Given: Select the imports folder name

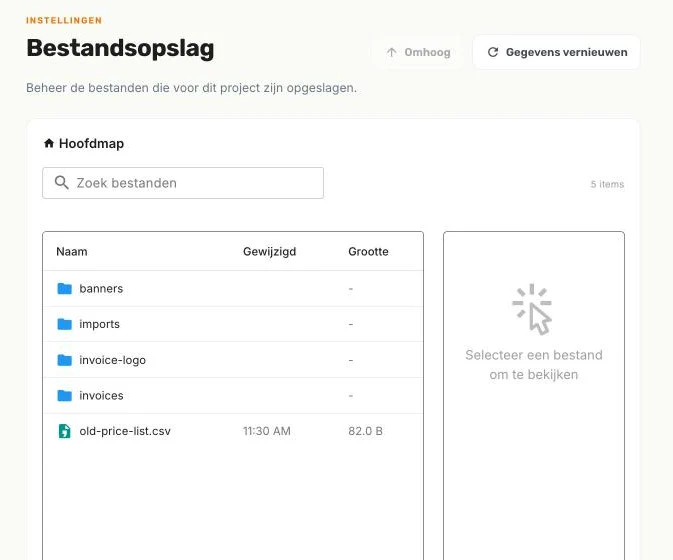Looking at the screenshot, I should (99, 324).
